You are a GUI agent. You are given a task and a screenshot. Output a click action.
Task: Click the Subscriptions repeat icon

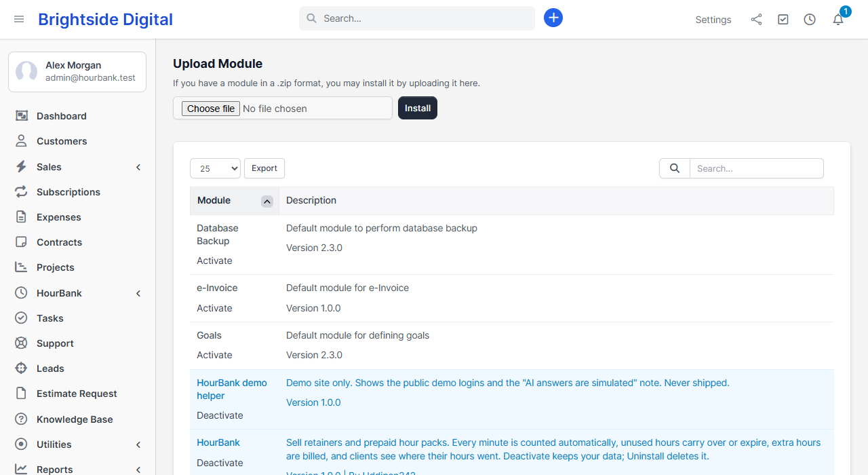[22, 192]
